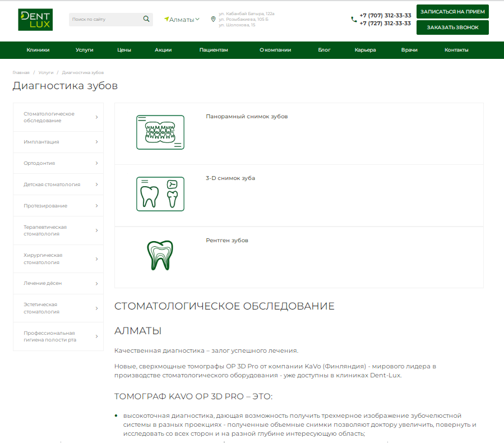The height and width of the screenshot is (443, 504).
Task: Open the Акции menu item
Action: pos(163,50)
